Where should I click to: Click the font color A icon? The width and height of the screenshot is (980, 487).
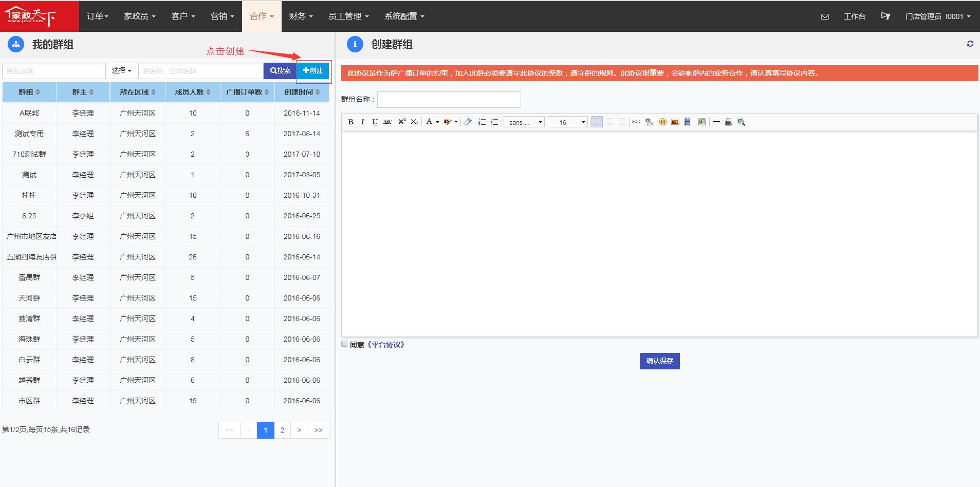[429, 122]
